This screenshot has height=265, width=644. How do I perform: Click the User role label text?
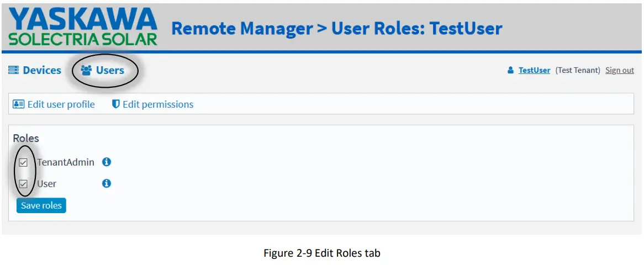click(47, 184)
